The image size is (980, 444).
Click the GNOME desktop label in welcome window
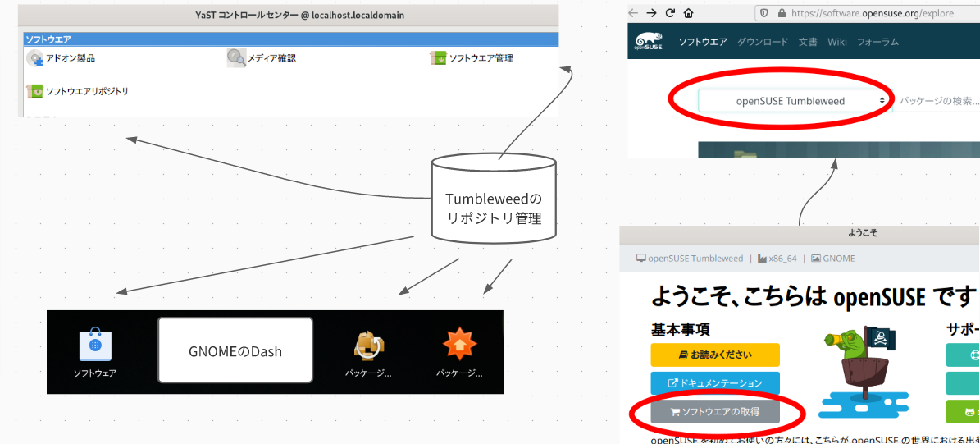click(832, 259)
